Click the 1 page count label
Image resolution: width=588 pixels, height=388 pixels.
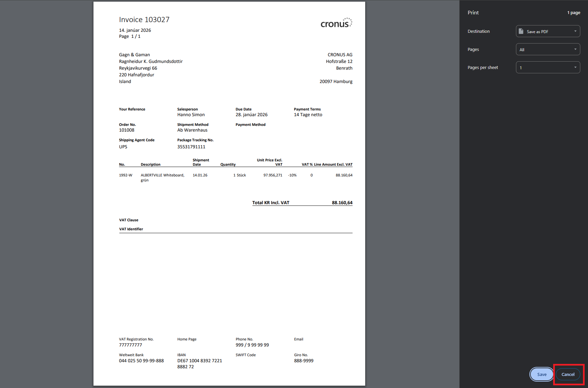(x=574, y=13)
